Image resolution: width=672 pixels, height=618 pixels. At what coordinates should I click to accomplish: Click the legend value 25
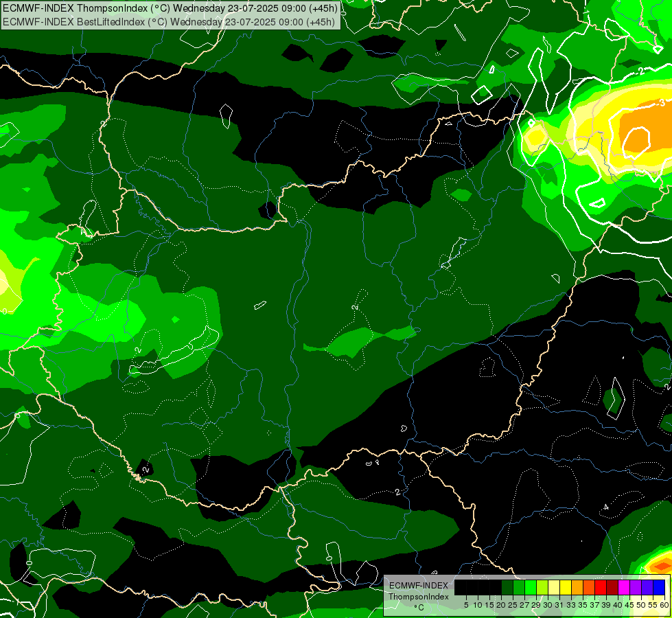(x=513, y=605)
